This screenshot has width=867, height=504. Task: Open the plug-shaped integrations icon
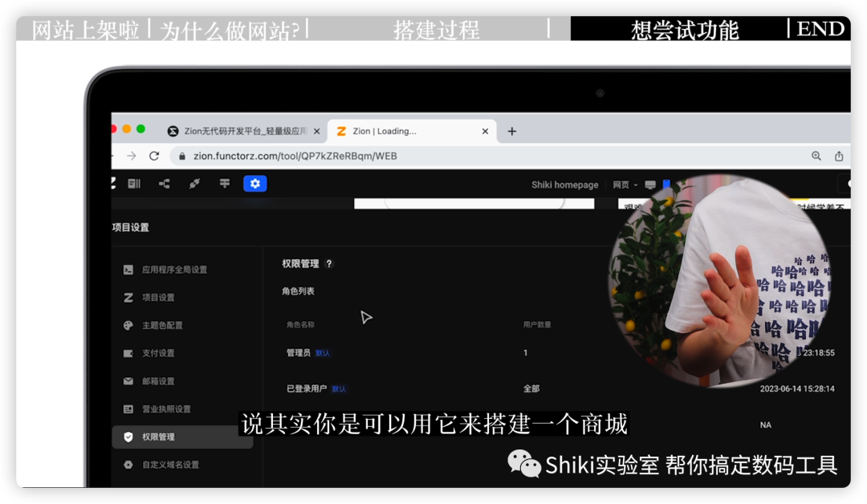(x=194, y=184)
